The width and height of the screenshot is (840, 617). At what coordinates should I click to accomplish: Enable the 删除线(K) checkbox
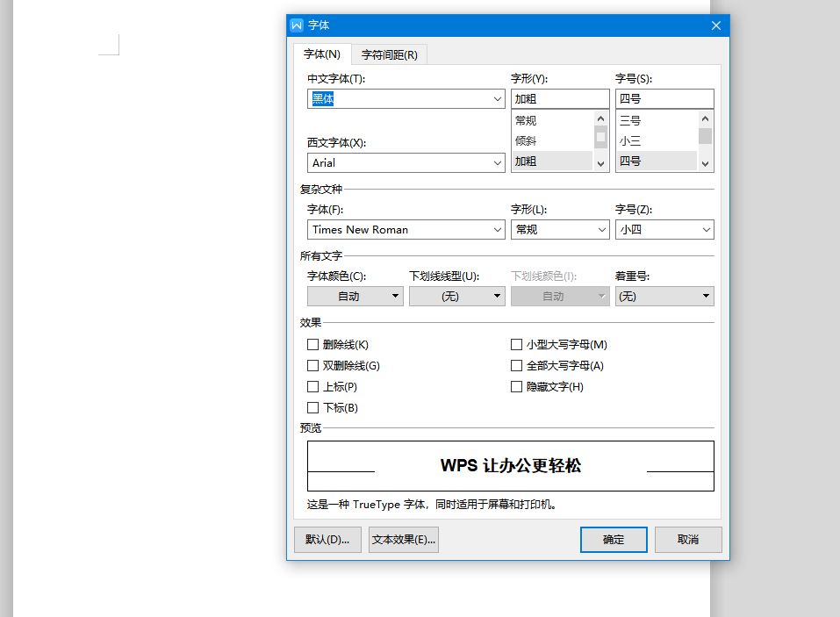point(312,344)
